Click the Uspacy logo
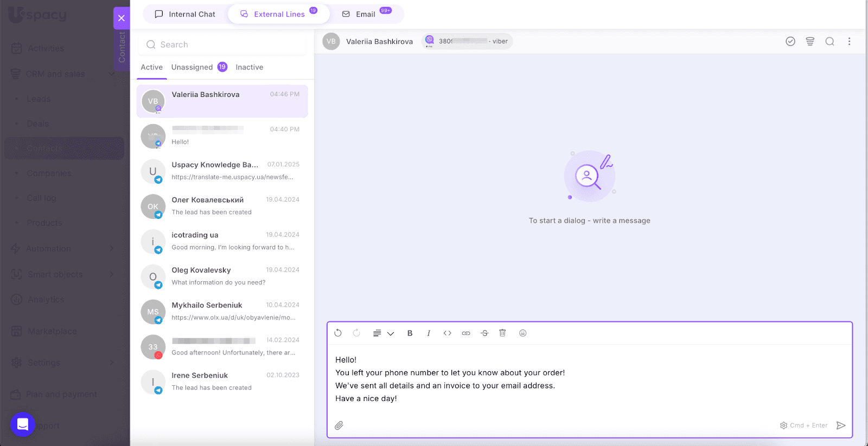This screenshot has height=446, width=868. [x=37, y=15]
